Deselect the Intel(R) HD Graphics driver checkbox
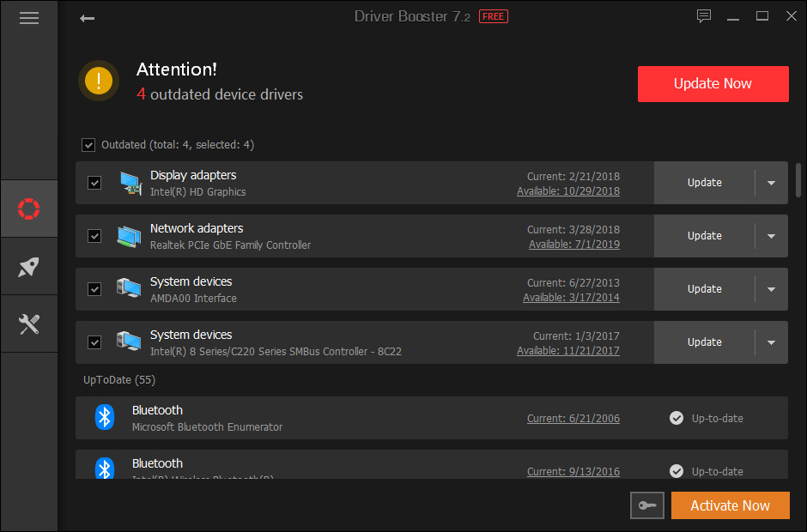807x532 pixels. click(x=94, y=182)
